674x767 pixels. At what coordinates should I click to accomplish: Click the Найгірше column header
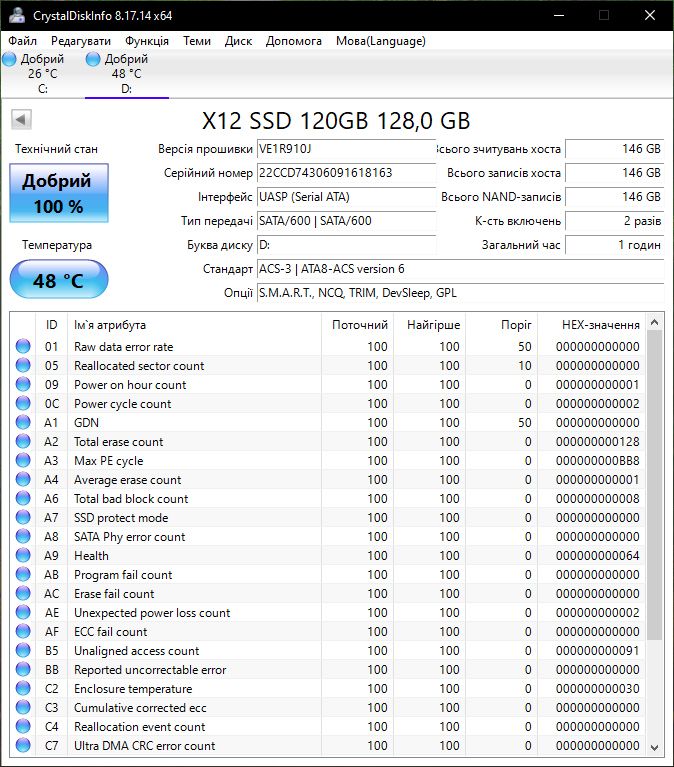[x=430, y=325]
